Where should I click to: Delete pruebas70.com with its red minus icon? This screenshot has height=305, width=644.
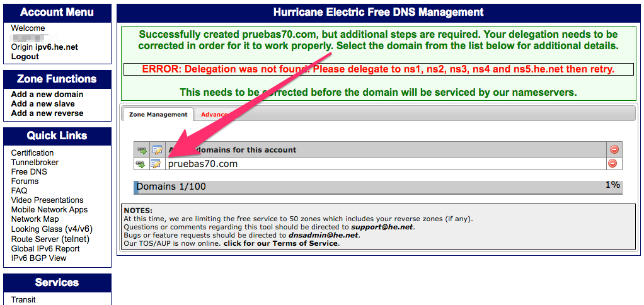coord(612,163)
